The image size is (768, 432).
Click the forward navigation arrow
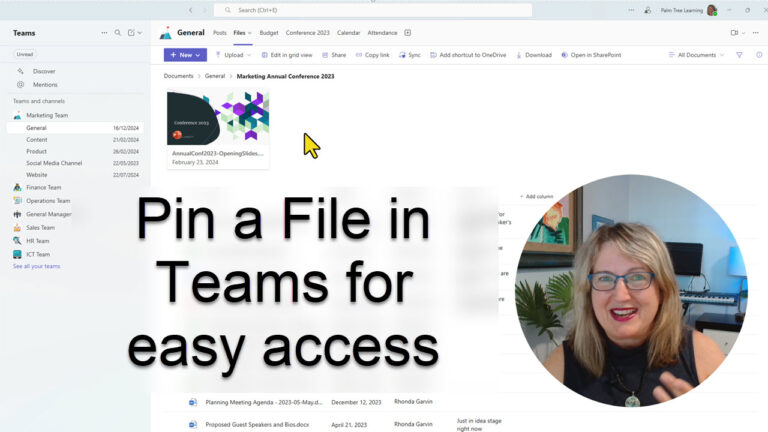(x=205, y=10)
